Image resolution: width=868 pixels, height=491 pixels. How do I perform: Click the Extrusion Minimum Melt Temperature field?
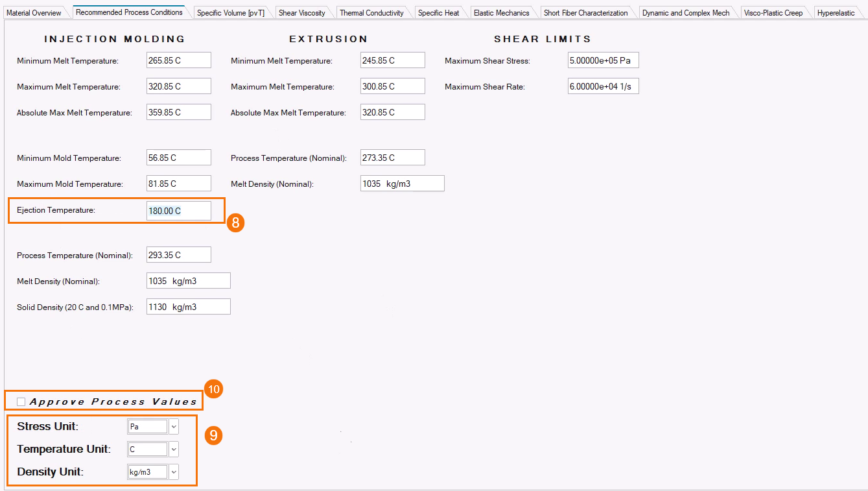[x=393, y=60]
